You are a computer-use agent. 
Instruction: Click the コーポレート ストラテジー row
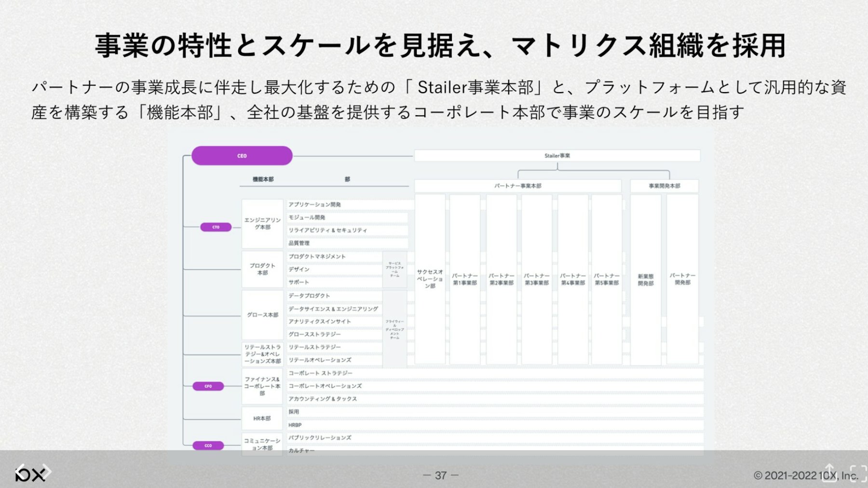point(495,373)
